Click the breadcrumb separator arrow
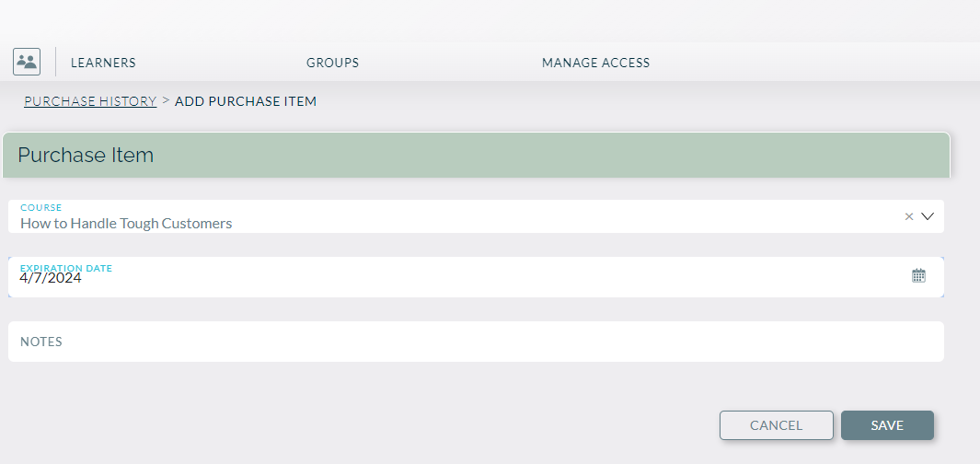 pos(166,100)
